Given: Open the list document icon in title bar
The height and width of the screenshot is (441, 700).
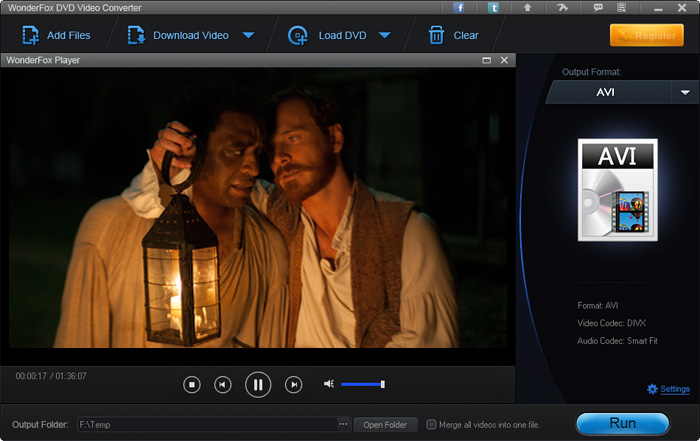Looking at the screenshot, I should click(x=621, y=8).
